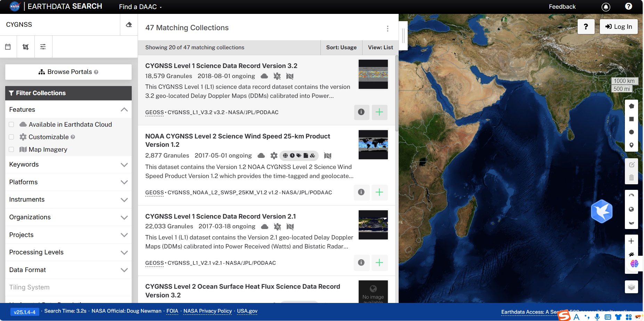Click the panel resize handle beside the map
This screenshot has width=644, height=321.
pos(403,35)
